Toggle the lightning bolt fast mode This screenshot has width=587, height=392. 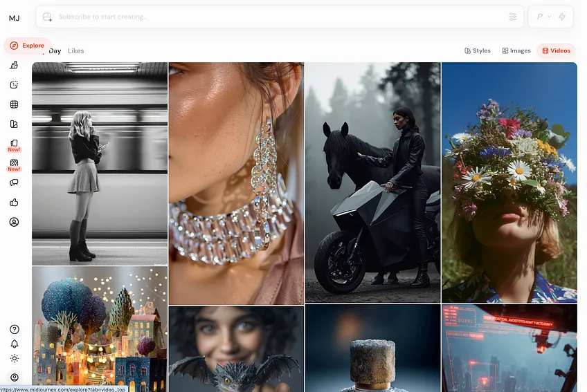pyautogui.click(x=561, y=17)
